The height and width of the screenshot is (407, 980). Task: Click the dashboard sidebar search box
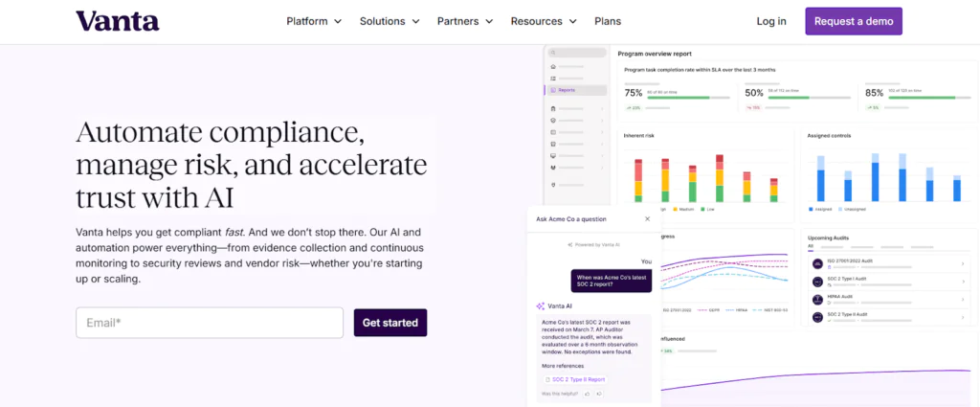point(577,53)
